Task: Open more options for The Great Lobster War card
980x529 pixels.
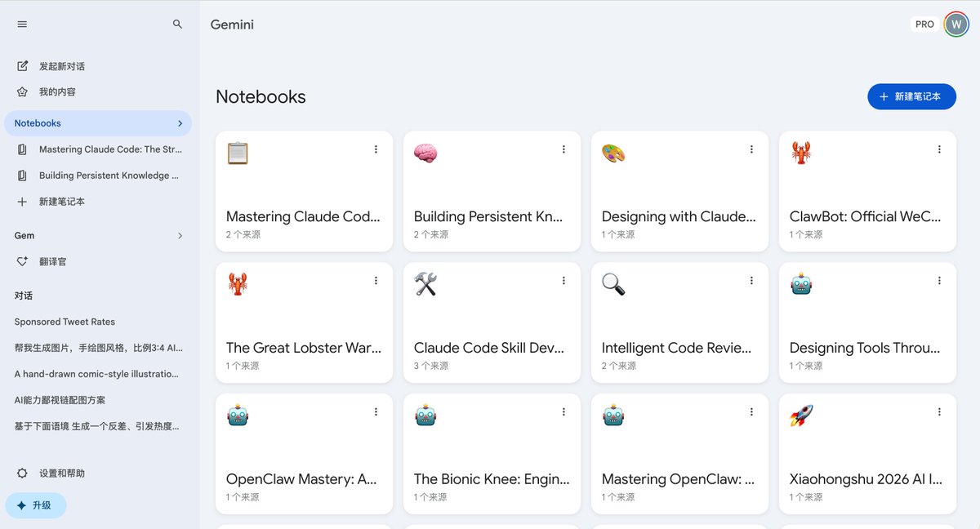Action: [376, 281]
